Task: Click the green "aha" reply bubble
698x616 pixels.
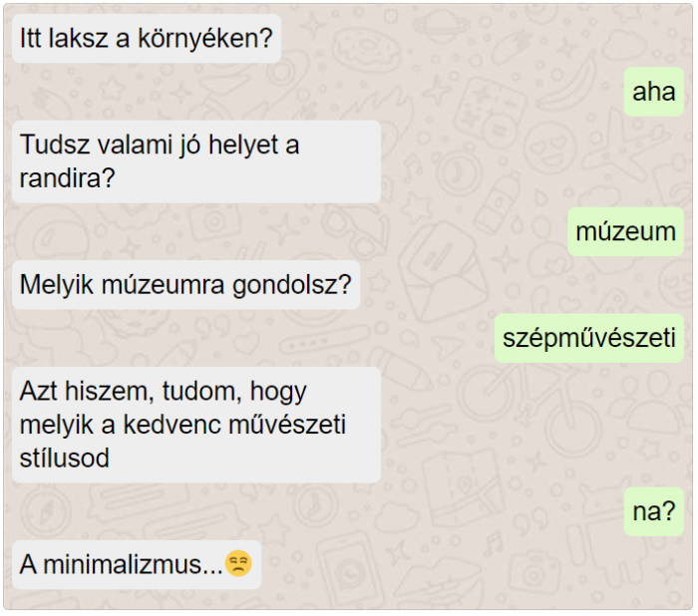Action: 654,92
